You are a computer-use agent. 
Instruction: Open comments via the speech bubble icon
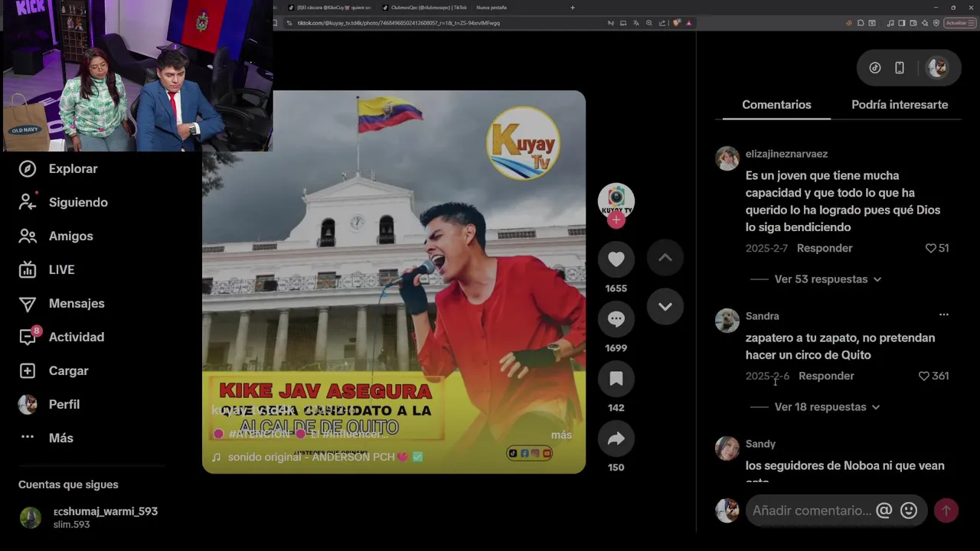point(616,319)
